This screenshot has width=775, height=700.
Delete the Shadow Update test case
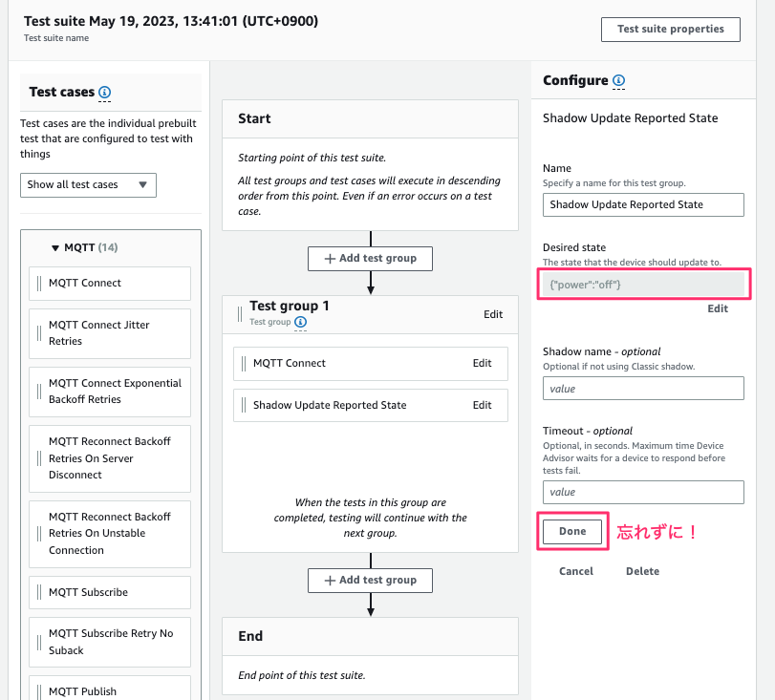click(642, 571)
